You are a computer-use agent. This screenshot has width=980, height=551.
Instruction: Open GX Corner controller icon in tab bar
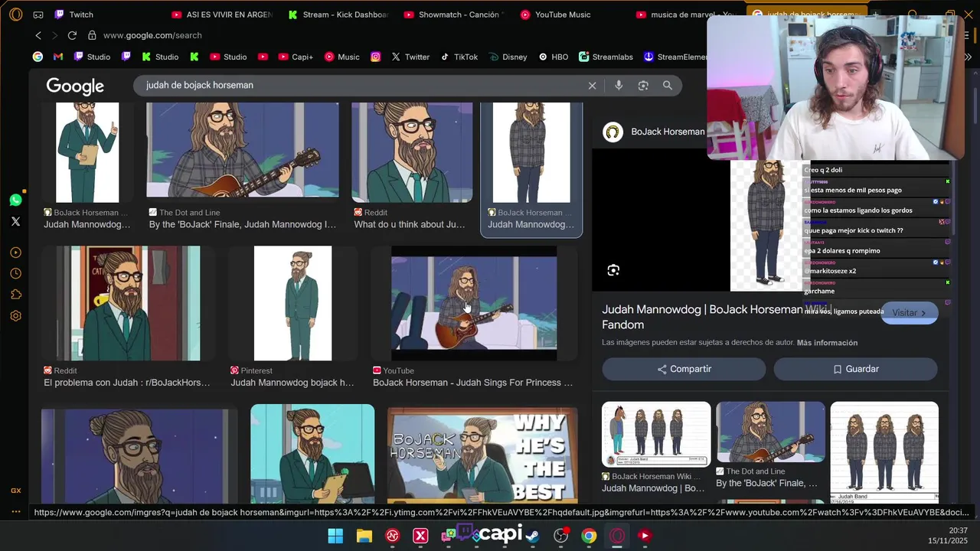pos(38,15)
